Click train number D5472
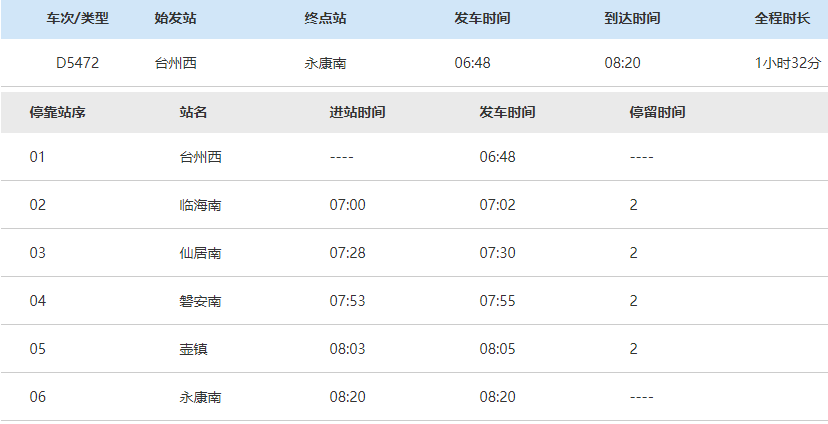Viewport: 828px width, 424px height. pyautogui.click(x=78, y=64)
